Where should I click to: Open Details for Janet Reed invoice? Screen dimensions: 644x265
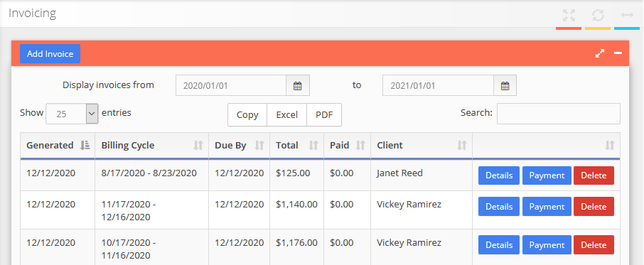tap(499, 175)
